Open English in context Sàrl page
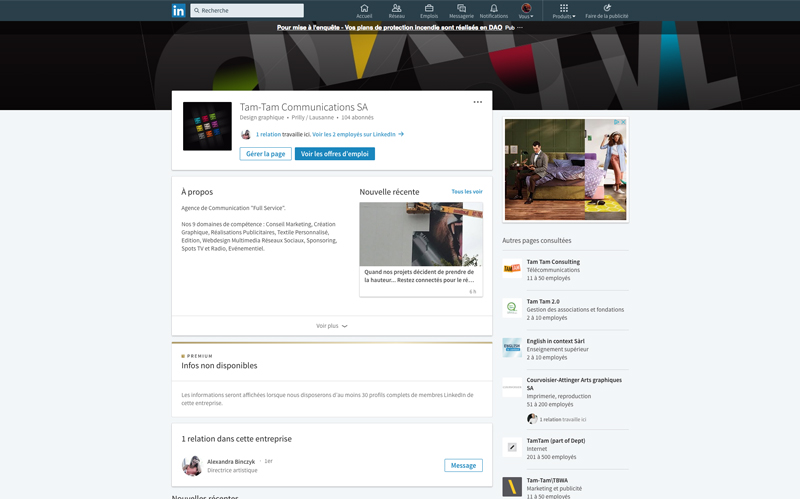Screen dimensions: 800x499 point(556,341)
